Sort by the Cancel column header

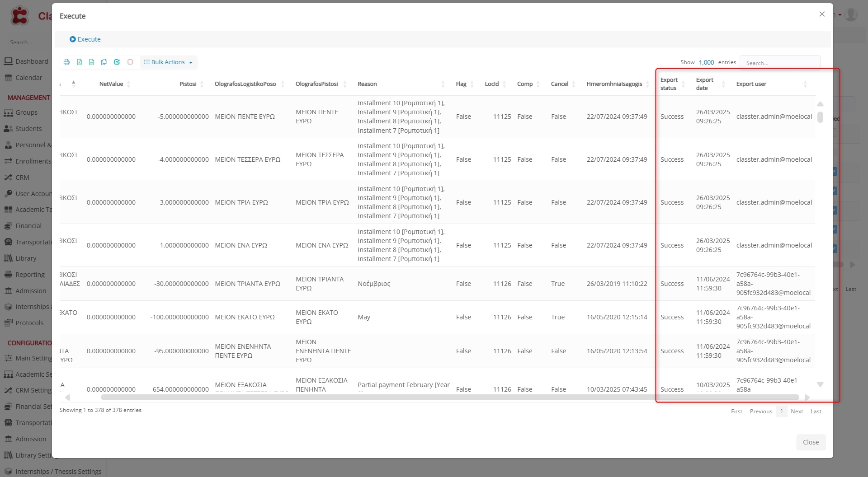(560, 84)
